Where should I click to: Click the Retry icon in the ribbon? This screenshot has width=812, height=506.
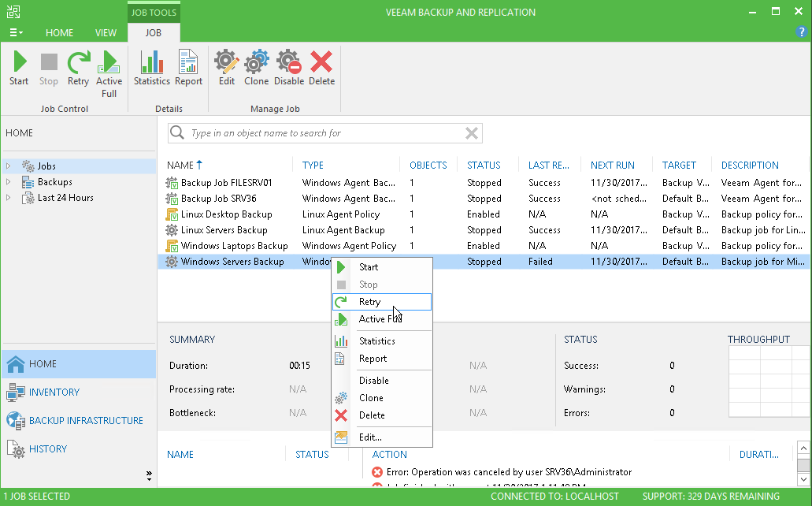79,61
